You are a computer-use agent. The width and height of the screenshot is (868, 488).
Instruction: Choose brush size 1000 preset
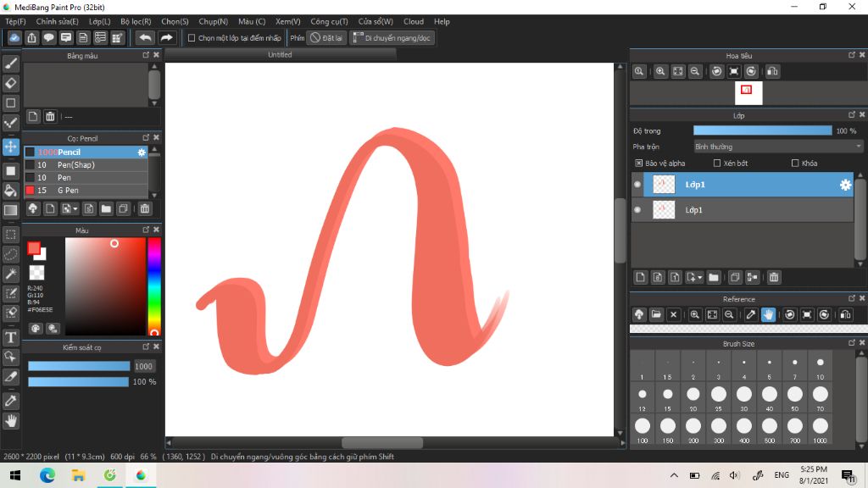[821, 430]
